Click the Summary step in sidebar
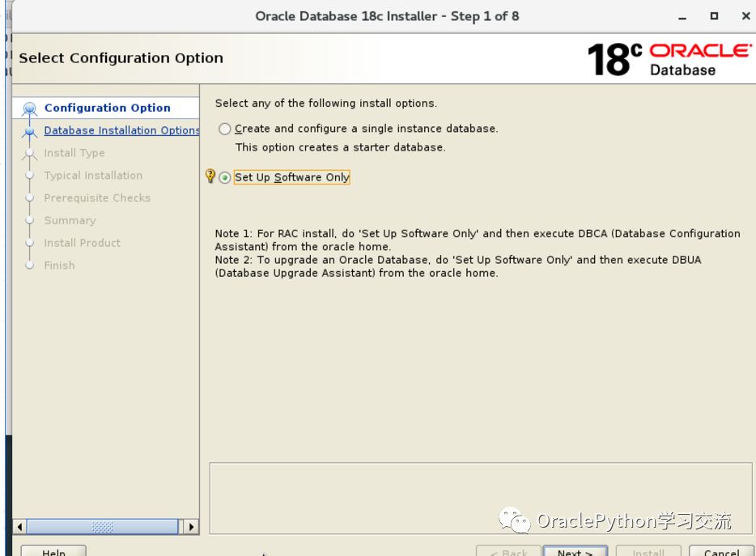 (70, 220)
